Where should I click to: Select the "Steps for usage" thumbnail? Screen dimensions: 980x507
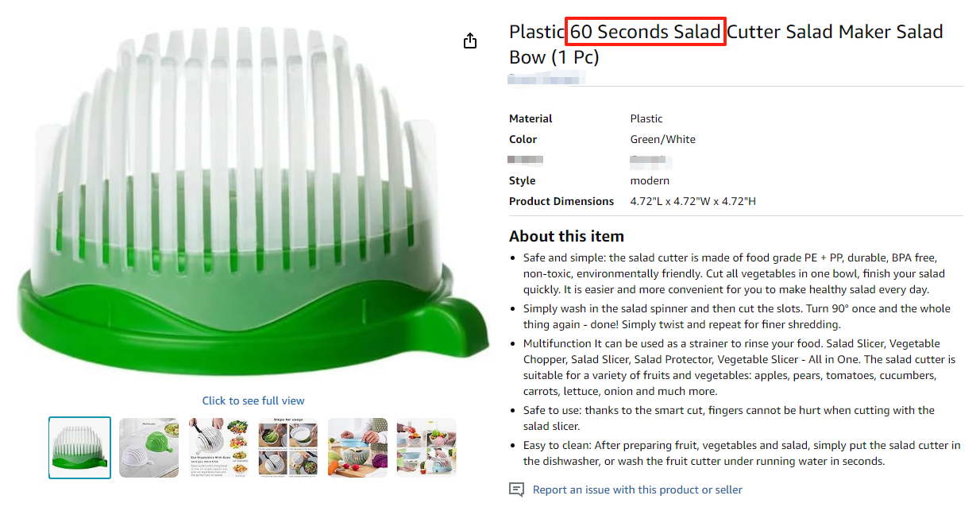point(287,447)
